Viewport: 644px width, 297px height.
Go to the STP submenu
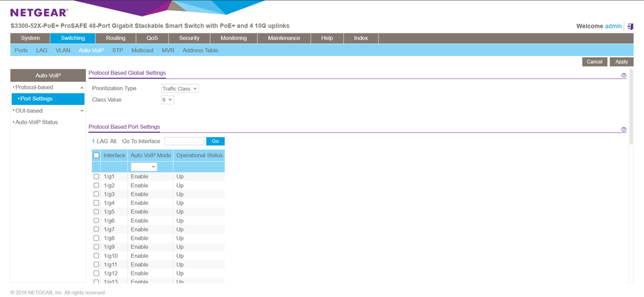(x=117, y=50)
